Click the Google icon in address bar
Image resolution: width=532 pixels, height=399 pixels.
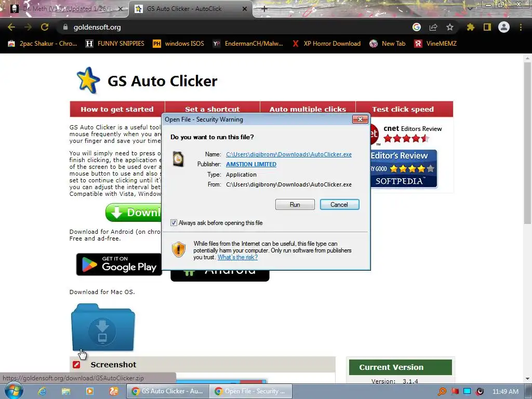(417, 27)
